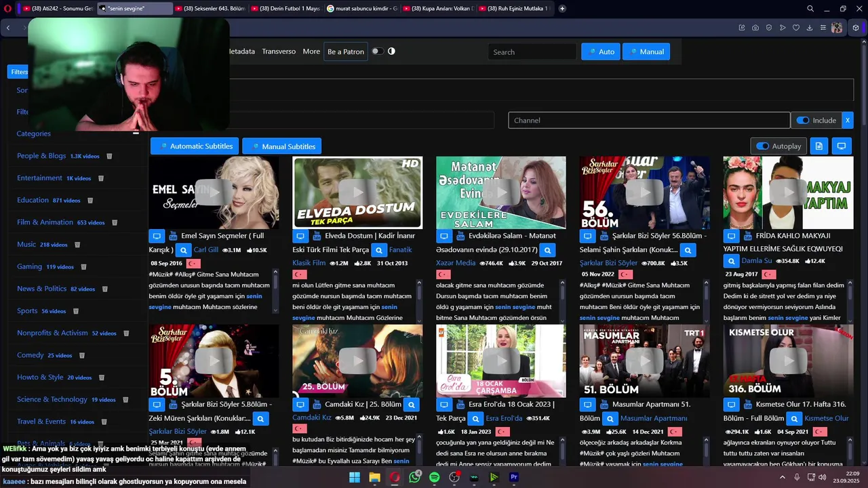This screenshot has height=488, width=868.
Task: Click the Windows Start button
Action: point(355,477)
